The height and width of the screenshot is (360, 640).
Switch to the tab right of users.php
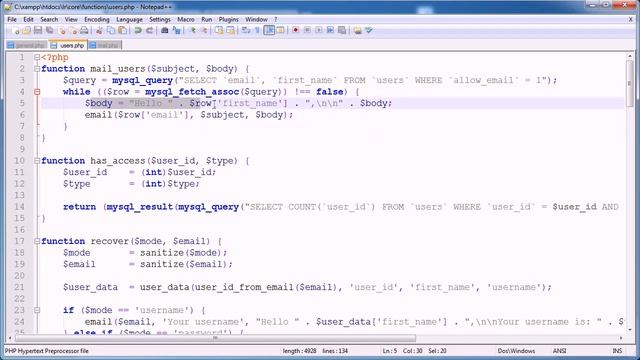(104, 45)
